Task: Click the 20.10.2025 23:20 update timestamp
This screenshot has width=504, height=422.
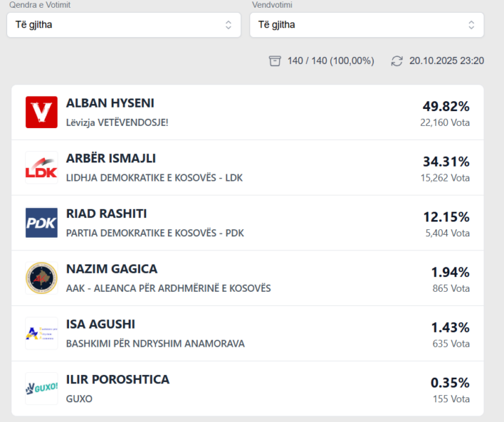Action: point(446,61)
